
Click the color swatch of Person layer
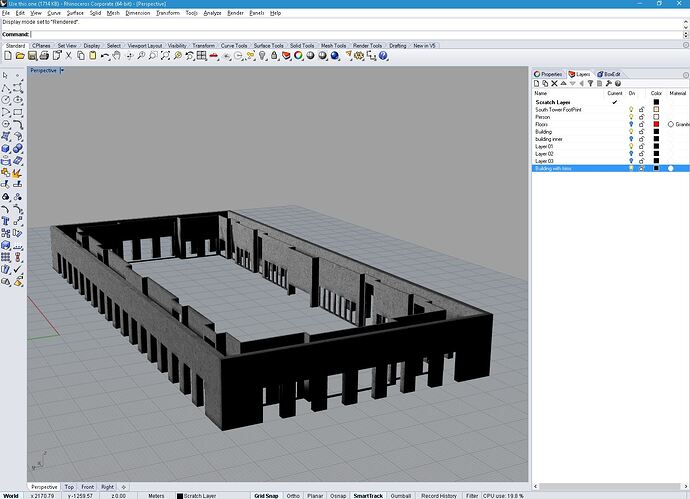(x=656, y=117)
